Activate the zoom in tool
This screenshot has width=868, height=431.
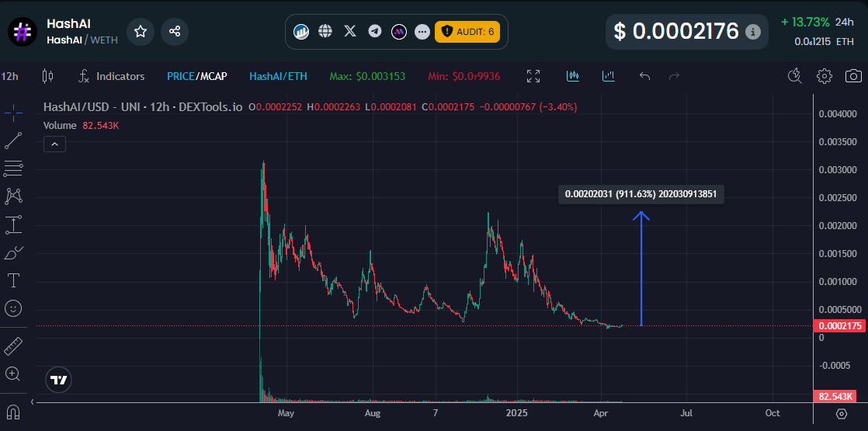click(13, 374)
